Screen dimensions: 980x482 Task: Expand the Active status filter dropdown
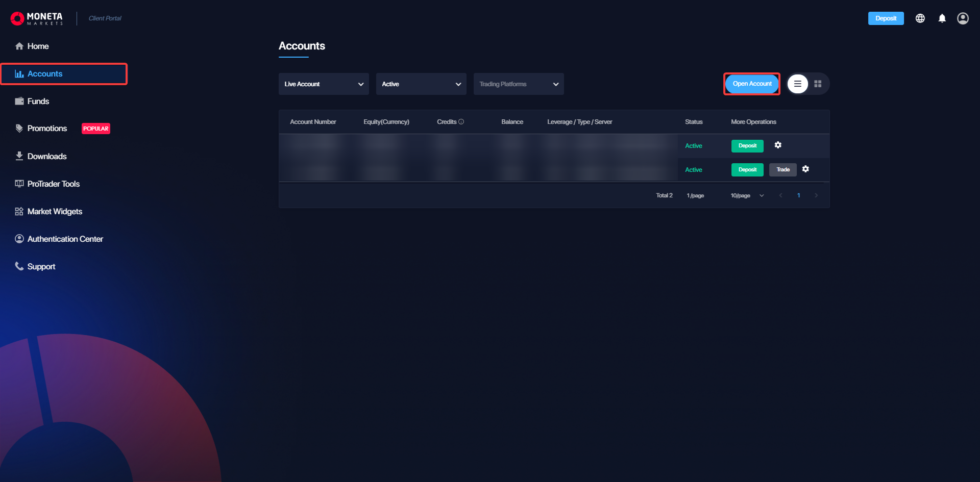click(x=421, y=84)
